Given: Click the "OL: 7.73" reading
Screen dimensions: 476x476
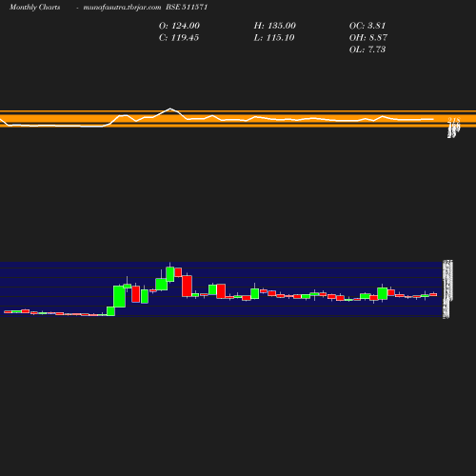Looking at the screenshot, I should coord(367,50).
